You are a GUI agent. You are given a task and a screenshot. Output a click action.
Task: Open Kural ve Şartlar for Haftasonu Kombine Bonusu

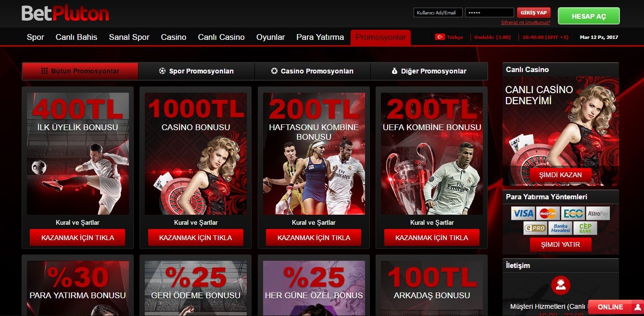[x=314, y=222]
